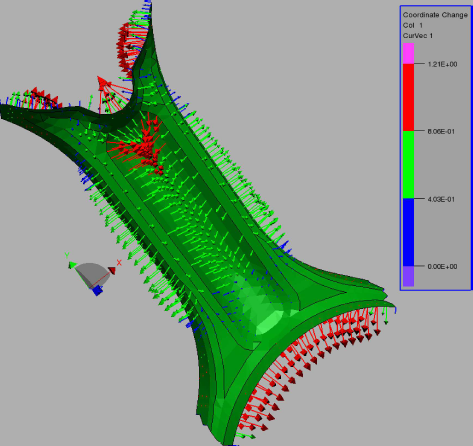Screen dimensions: 473x446
Task: Click the Coordinate Change legend title
Action: point(435,15)
